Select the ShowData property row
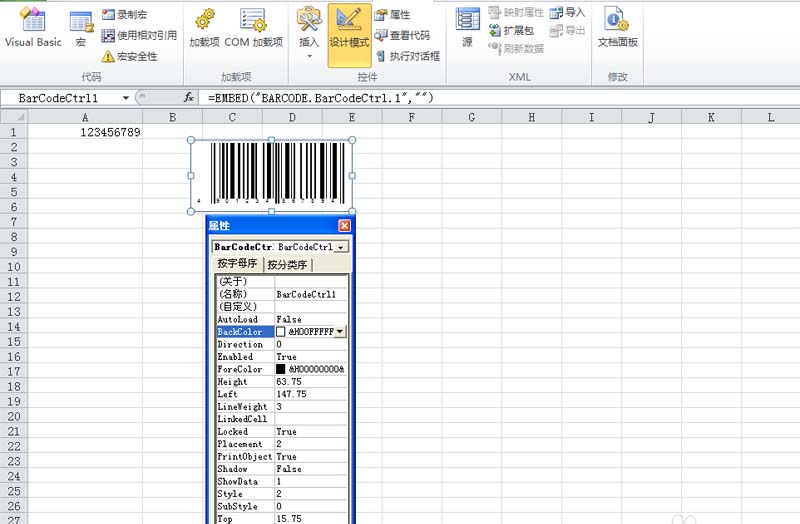The image size is (800, 524). tap(282, 482)
